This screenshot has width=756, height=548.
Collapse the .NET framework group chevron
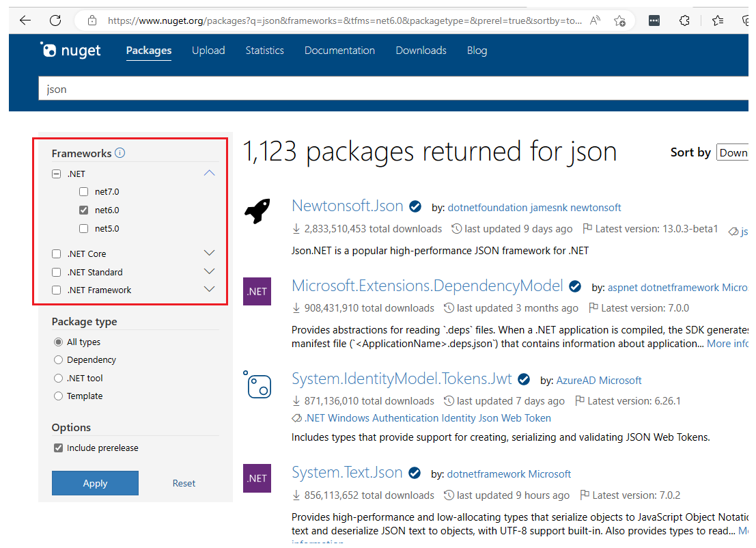[x=209, y=173]
